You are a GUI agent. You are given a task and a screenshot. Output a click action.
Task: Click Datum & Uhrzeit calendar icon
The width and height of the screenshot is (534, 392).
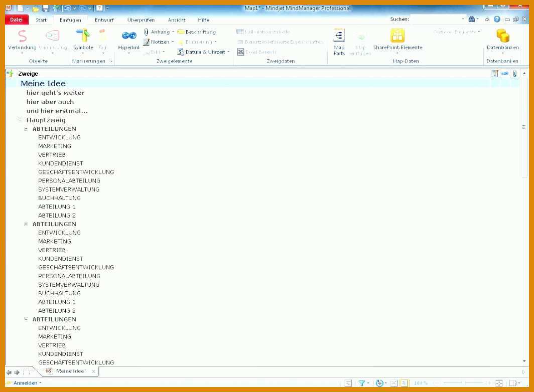(181, 52)
